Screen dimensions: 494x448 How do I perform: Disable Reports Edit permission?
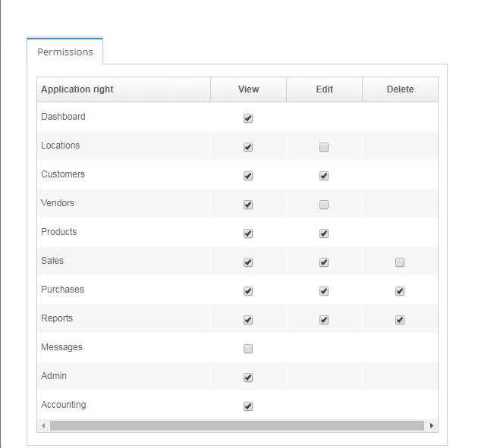pyautogui.click(x=324, y=320)
